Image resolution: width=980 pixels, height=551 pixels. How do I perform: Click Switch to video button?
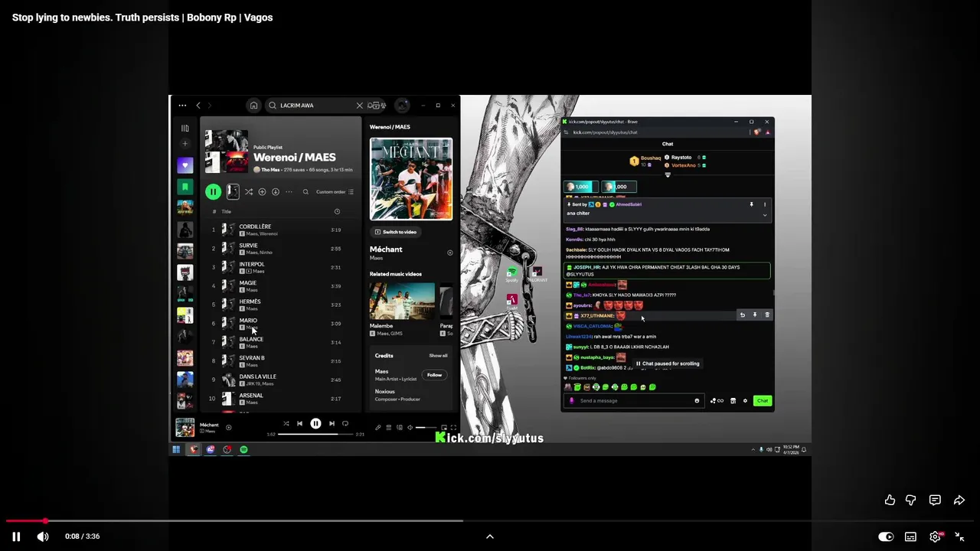(x=395, y=232)
